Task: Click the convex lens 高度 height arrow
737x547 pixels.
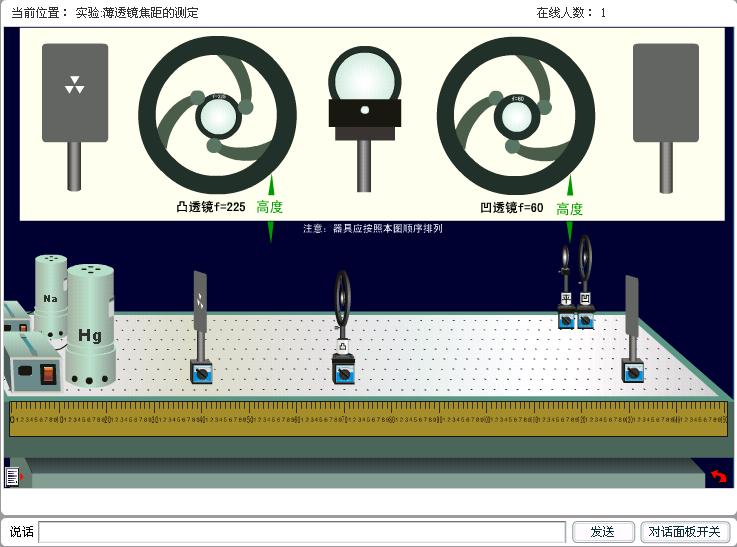Action: click(x=270, y=208)
